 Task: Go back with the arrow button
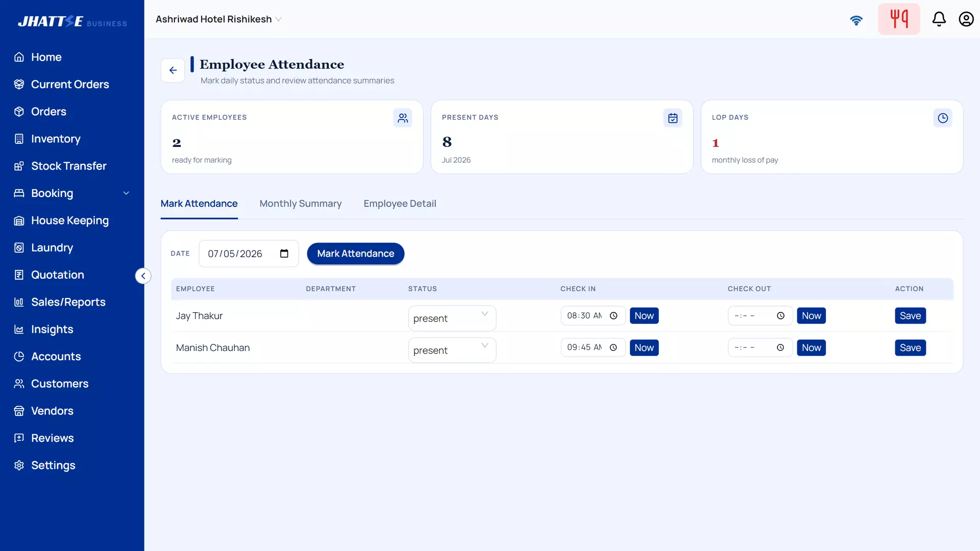(173, 70)
